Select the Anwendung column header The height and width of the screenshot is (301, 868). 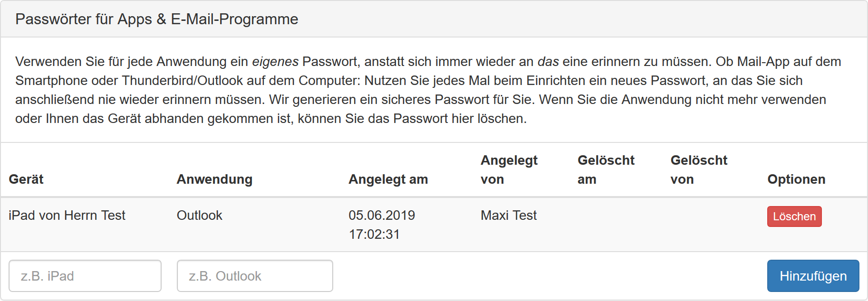(214, 179)
